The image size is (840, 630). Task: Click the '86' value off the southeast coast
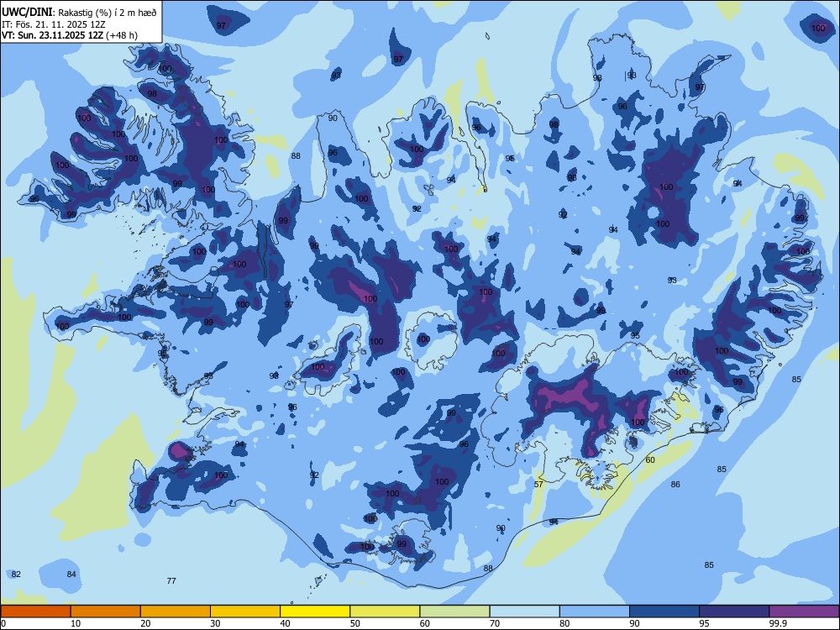point(675,485)
